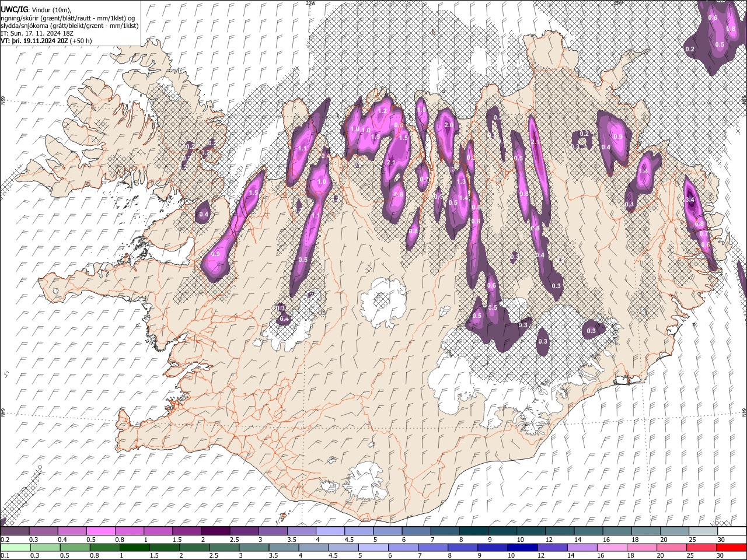
Task: Click the magenta 1.5 swatch in upper scale
Action: 186,531
